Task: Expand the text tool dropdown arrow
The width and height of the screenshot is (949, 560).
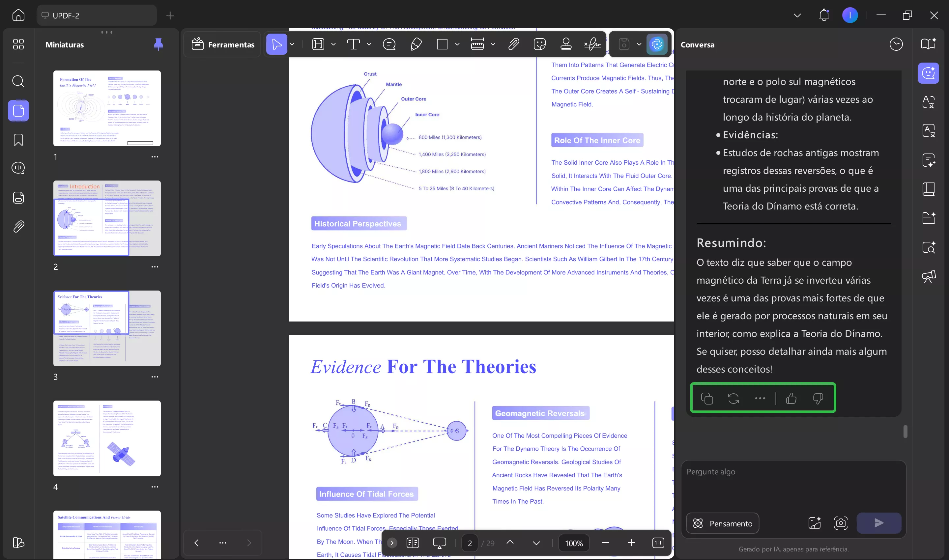Action: [369, 44]
